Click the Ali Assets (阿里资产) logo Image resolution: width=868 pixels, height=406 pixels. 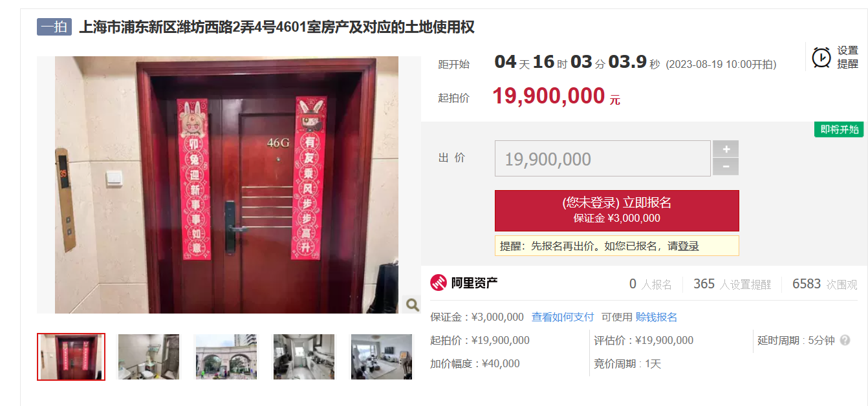(464, 283)
